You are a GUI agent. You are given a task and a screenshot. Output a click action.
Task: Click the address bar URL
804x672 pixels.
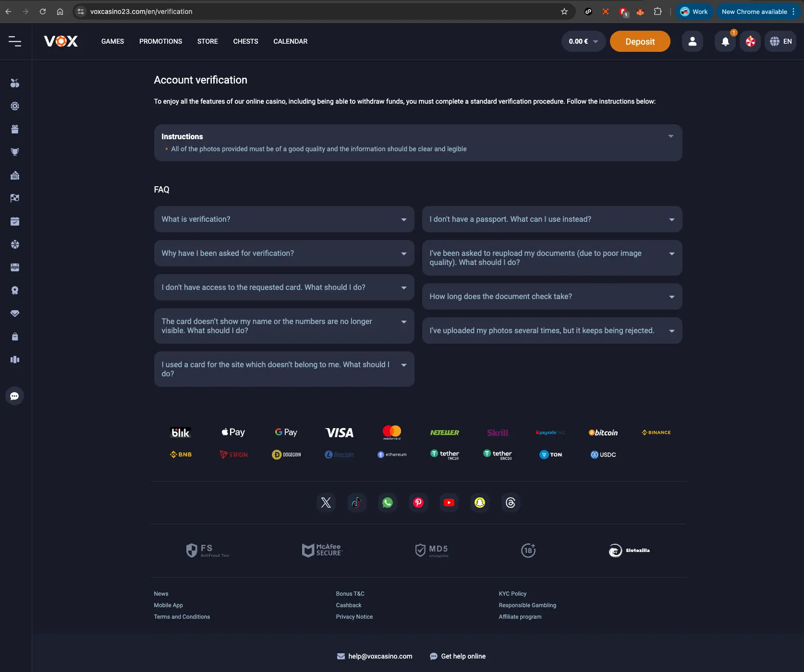click(x=141, y=12)
